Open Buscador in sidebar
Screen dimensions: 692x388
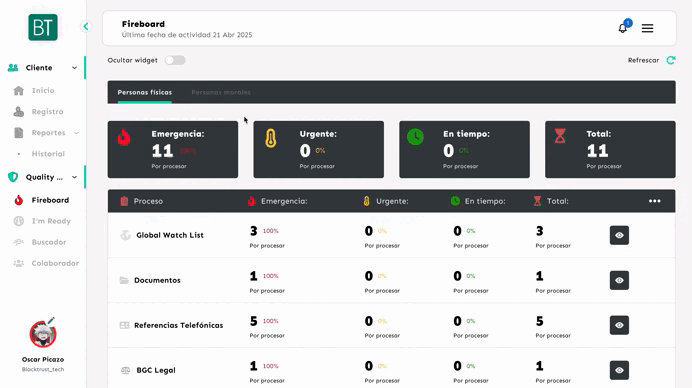click(x=49, y=242)
